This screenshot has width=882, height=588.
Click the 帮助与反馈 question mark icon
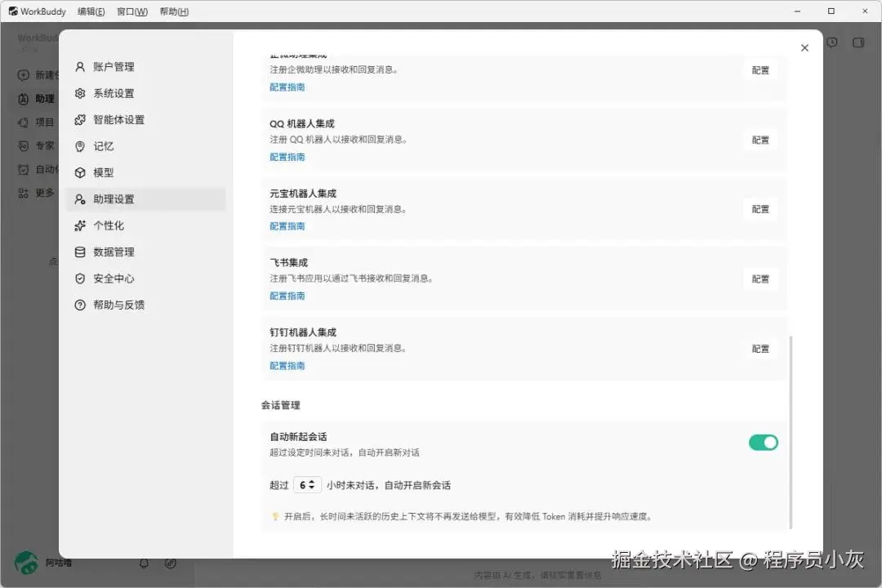80,305
